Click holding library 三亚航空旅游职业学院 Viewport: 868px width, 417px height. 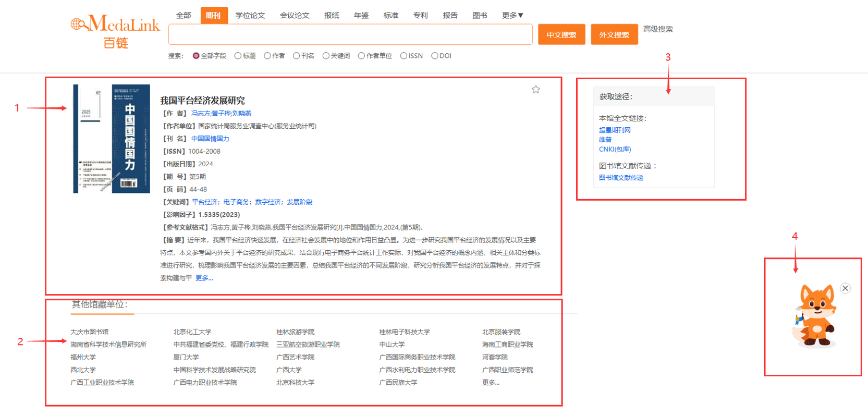click(x=308, y=345)
